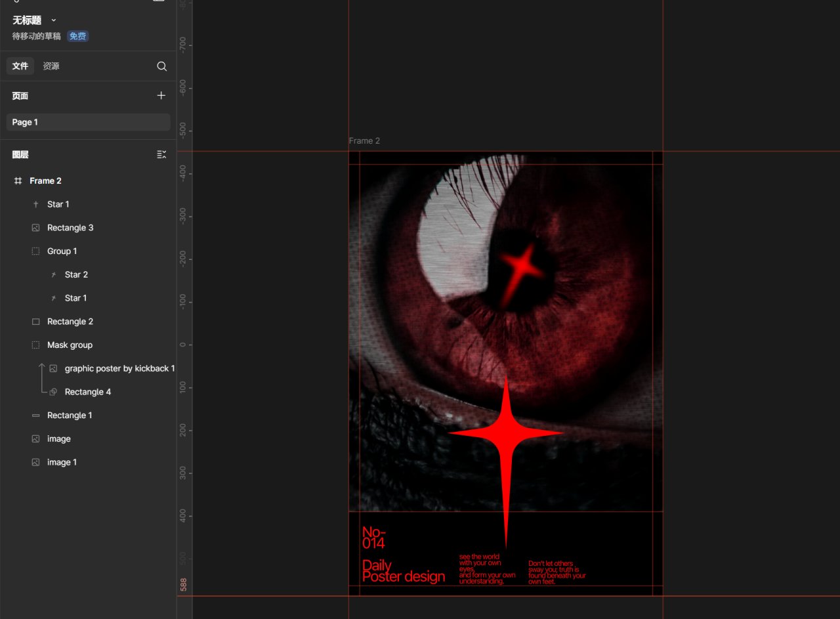Click the star icon of Star 1 inside Group 1
The image size is (840, 619).
point(53,299)
